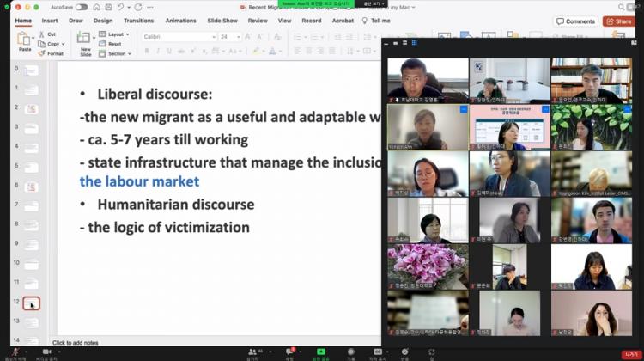Toggle Italic text formatting
The height and width of the screenshot is (361, 644).
click(159, 51)
